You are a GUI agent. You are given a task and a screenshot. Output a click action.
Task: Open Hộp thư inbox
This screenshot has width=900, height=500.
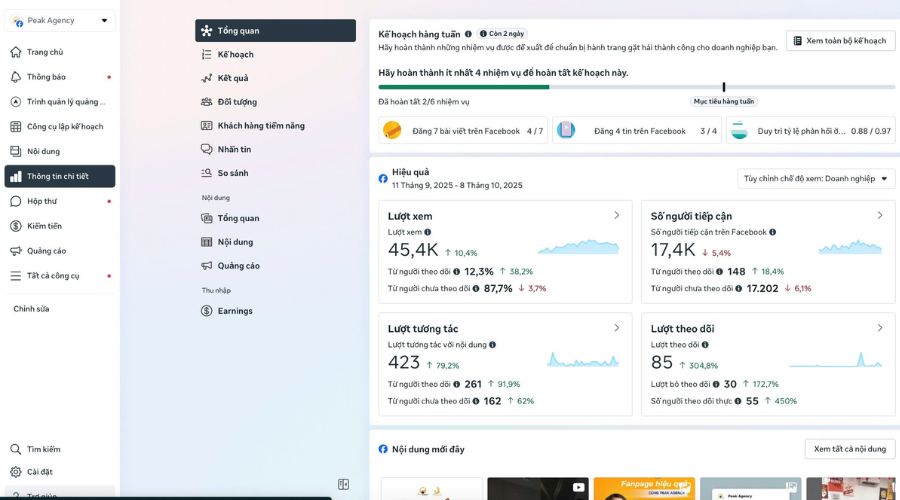pos(60,201)
